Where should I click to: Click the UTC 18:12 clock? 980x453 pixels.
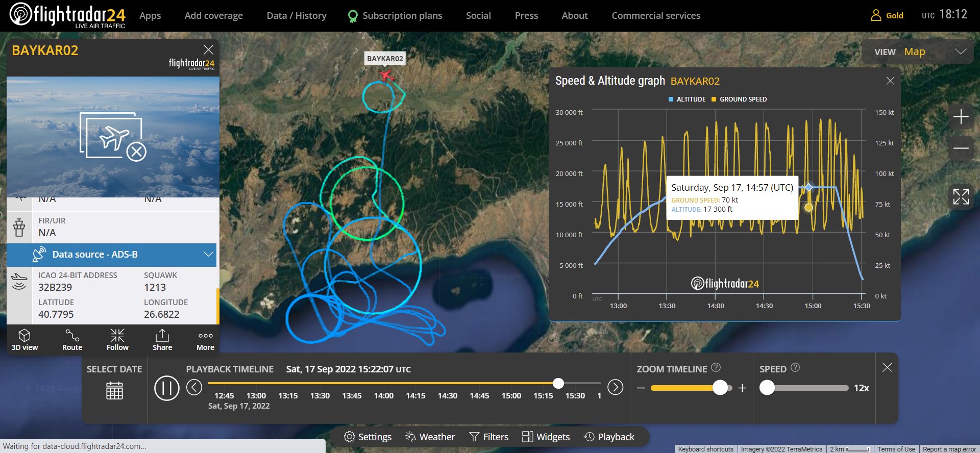[944, 14]
